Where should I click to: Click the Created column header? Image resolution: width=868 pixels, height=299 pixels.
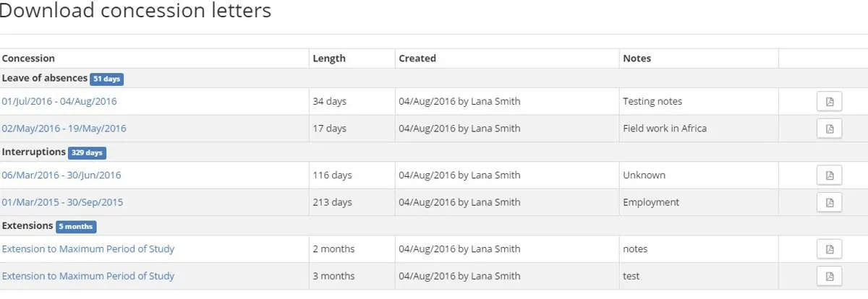click(x=417, y=58)
